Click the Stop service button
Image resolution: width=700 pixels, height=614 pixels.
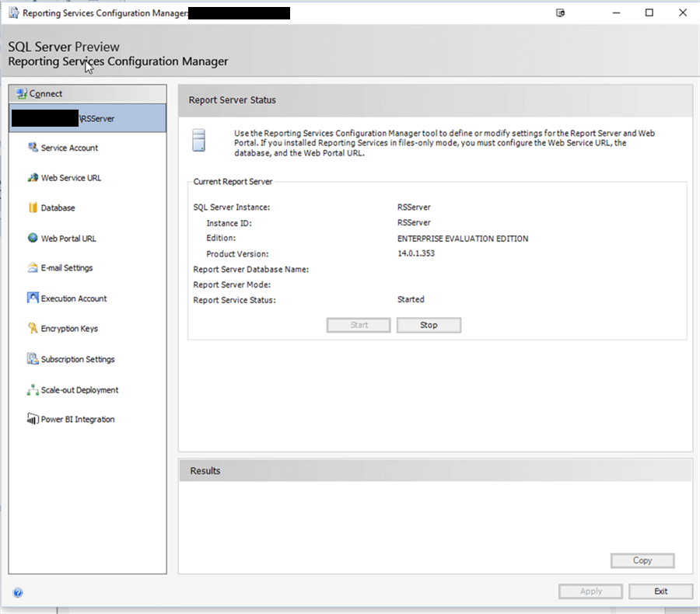pyautogui.click(x=429, y=325)
